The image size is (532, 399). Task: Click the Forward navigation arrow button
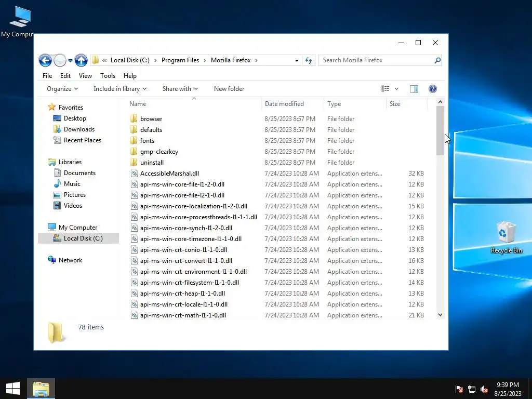coord(60,60)
